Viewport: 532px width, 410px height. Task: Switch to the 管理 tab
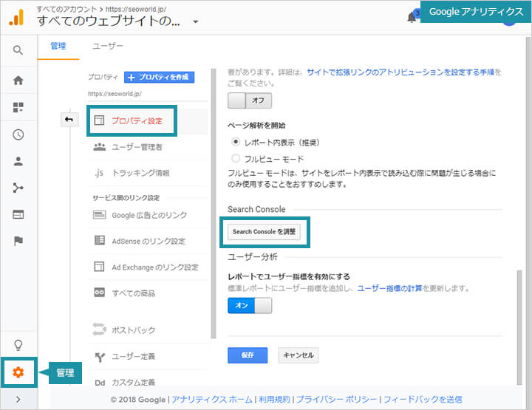(58, 46)
